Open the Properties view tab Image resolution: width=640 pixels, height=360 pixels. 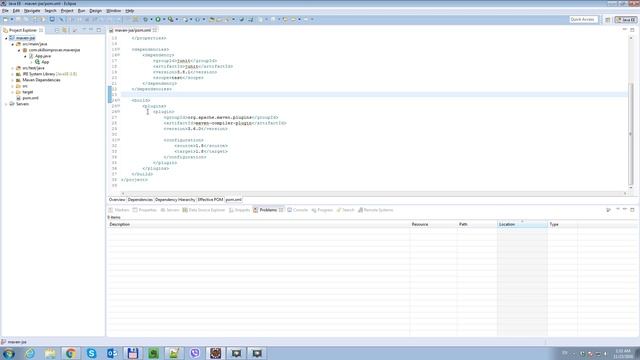(144, 210)
